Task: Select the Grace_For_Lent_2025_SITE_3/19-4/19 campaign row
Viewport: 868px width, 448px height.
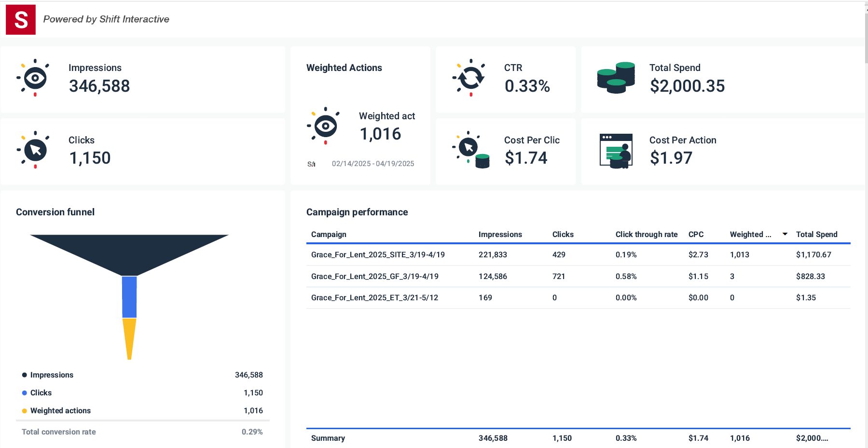Action: (378, 254)
